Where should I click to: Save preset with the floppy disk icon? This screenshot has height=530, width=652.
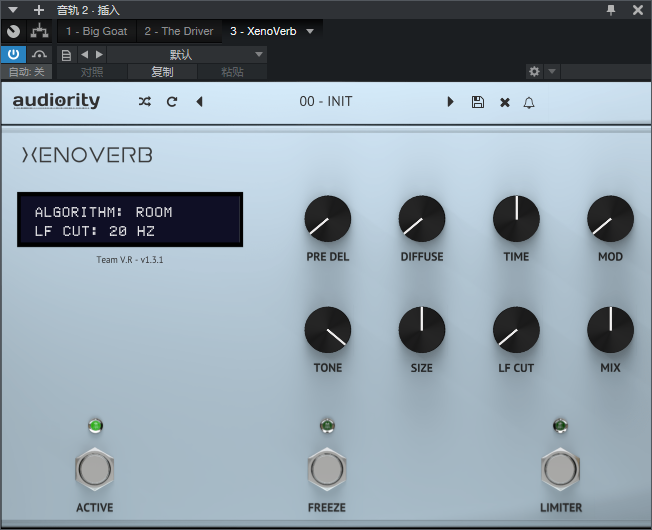(x=478, y=102)
